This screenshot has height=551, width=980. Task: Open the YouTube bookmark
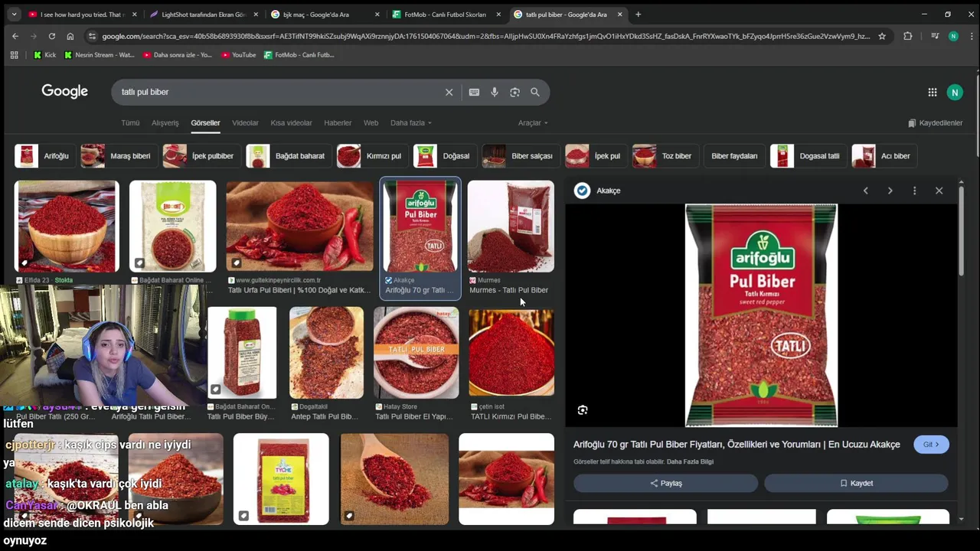[239, 55]
